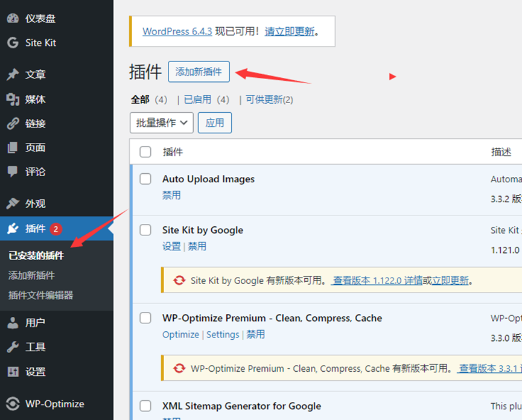Viewport: 522px width, 420px height.
Task: Click the 请立即更新 link in the notice
Action: pos(289,31)
